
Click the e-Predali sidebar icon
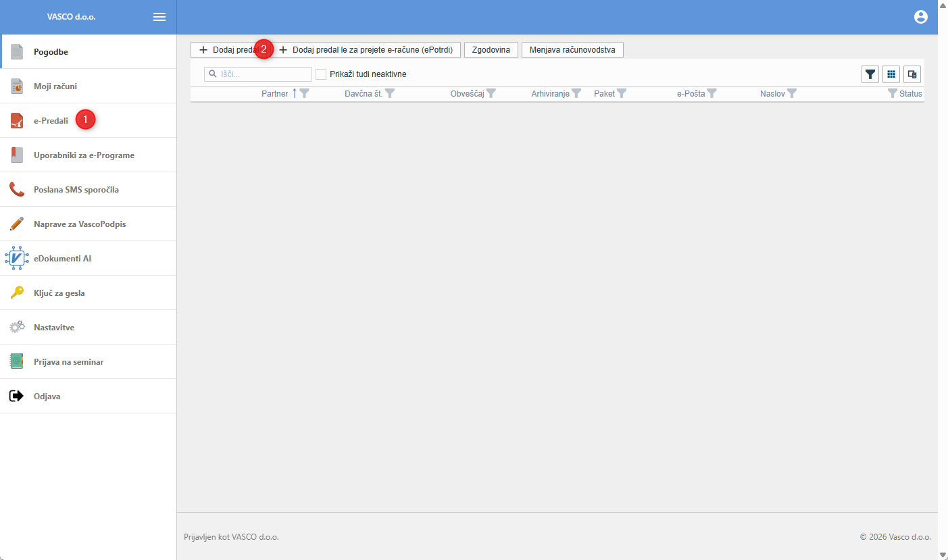click(x=17, y=120)
